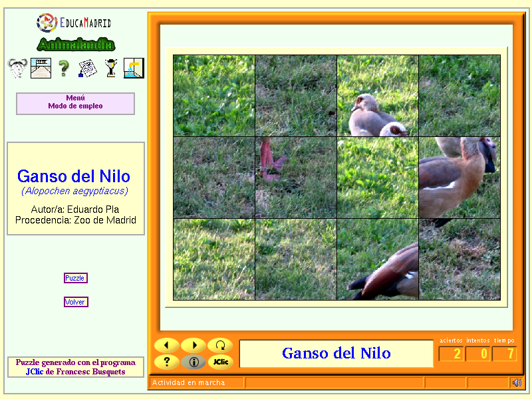Click the JClic de Francesc Busquets credit
532x399 pixels.
(76, 372)
